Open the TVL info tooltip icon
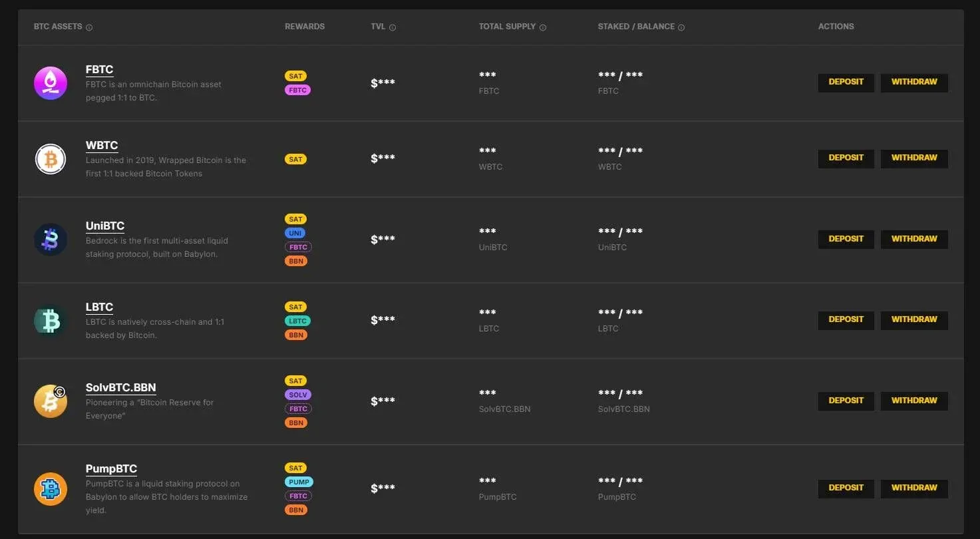Viewport: 980px width, 539px height. coord(393,27)
